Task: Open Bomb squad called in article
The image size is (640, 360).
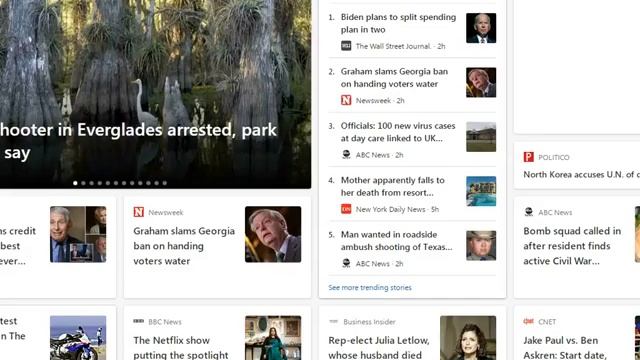Action: [572, 246]
